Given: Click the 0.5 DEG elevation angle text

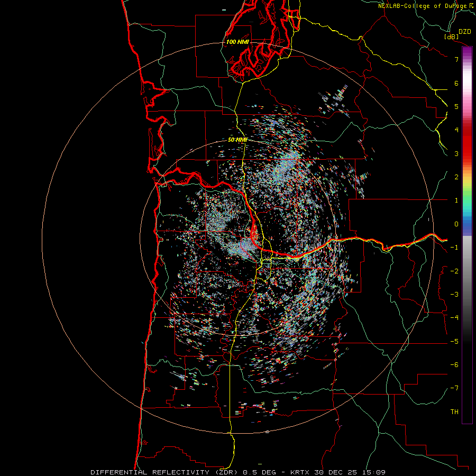Looking at the screenshot, I should click(x=260, y=472).
